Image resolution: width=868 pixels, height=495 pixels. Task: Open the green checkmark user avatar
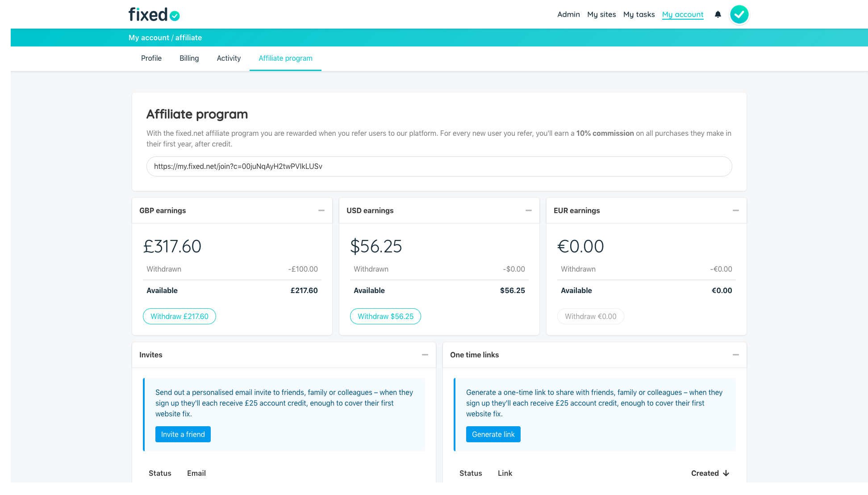tap(739, 14)
